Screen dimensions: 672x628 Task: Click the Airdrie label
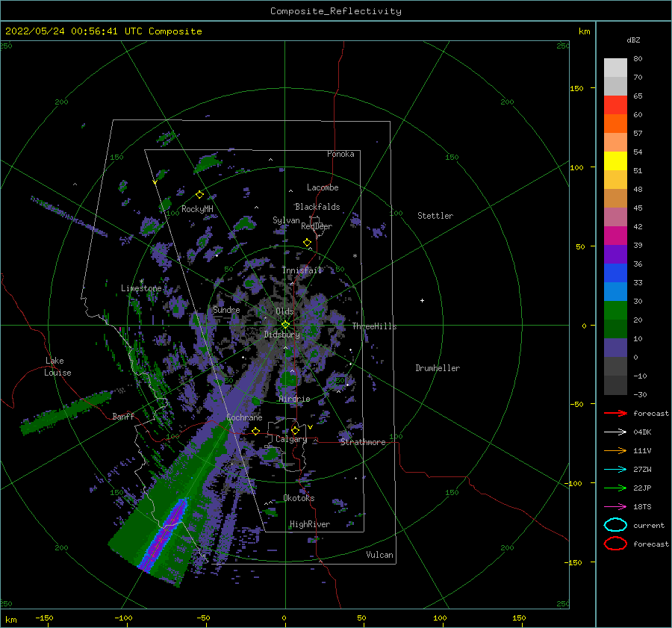[x=294, y=399]
